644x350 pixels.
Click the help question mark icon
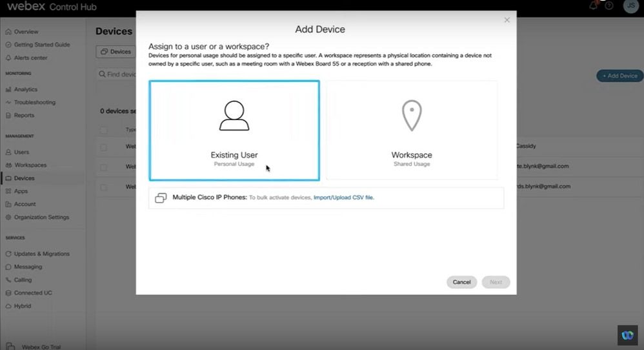[609, 6]
